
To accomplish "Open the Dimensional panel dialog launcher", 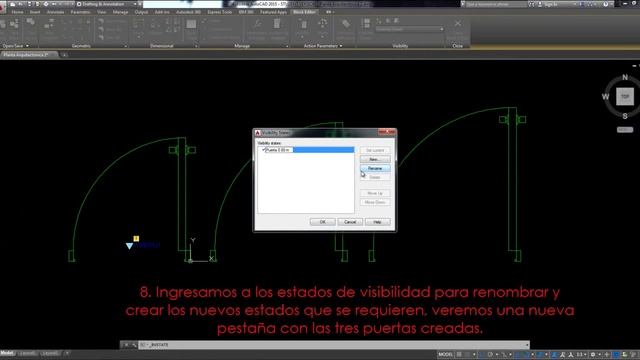I will [x=196, y=46].
